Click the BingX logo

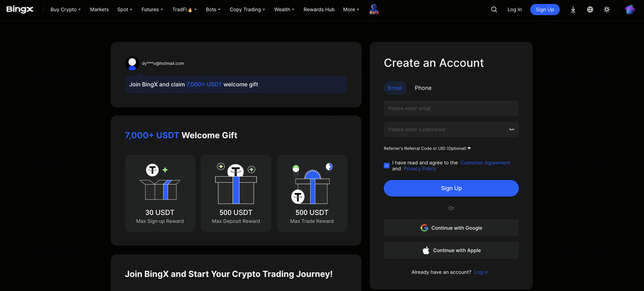[20, 10]
